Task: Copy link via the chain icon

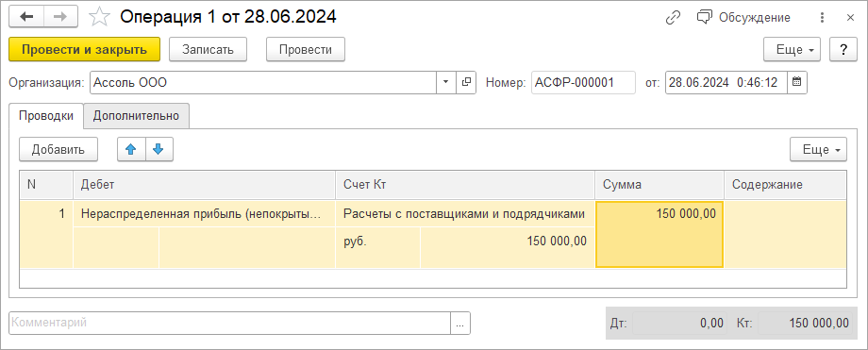Action: (x=673, y=18)
